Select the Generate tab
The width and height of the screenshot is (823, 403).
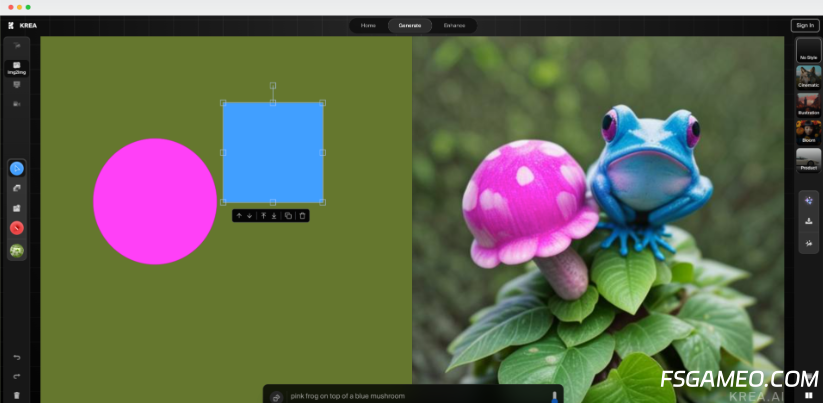410,25
